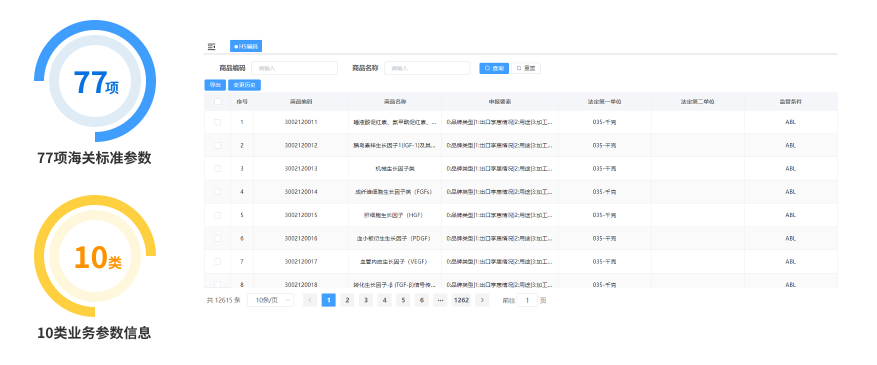Check the row for 3002120015
This screenshot has width=877, height=365.
[218, 215]
